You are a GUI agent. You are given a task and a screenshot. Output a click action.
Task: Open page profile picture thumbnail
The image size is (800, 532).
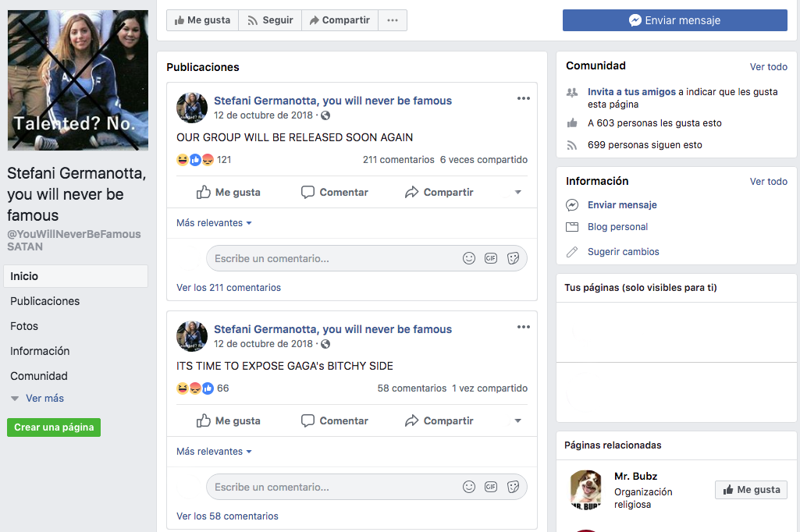[77, 80]
